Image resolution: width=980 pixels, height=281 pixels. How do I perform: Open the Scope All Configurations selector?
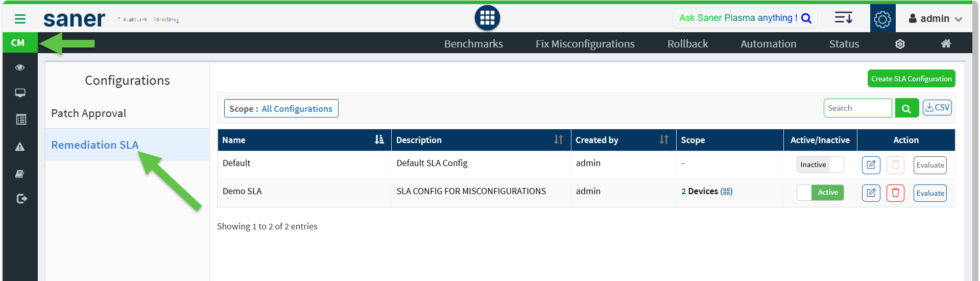coord(281,109)
